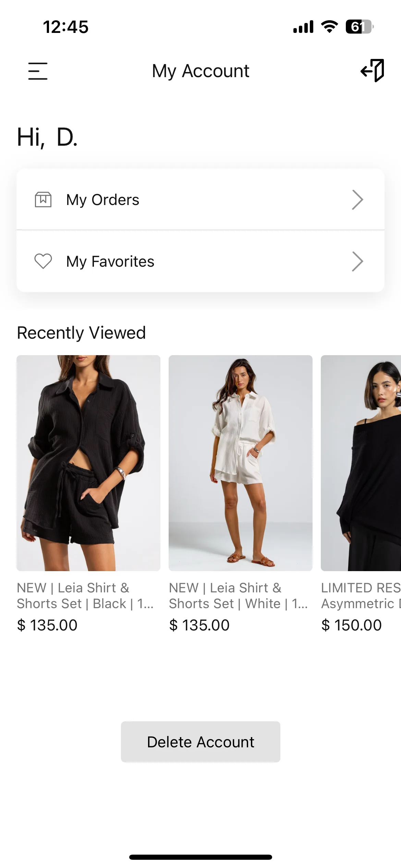Open the Leia Shirt White set title
This screenshot has height=868, width=401.
pyautogui.click(x=239, y=596)
